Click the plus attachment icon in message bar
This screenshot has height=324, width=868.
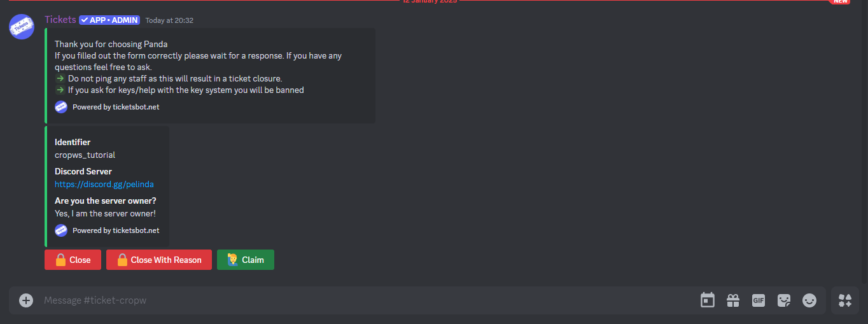tap(26, 300)
